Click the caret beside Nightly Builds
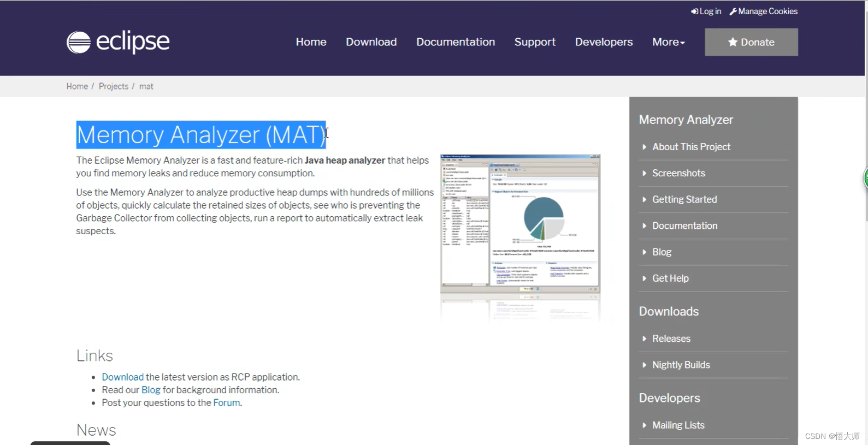Image resolution: width=868 pixels, height=445 pixels. click(x=645, y=365)
